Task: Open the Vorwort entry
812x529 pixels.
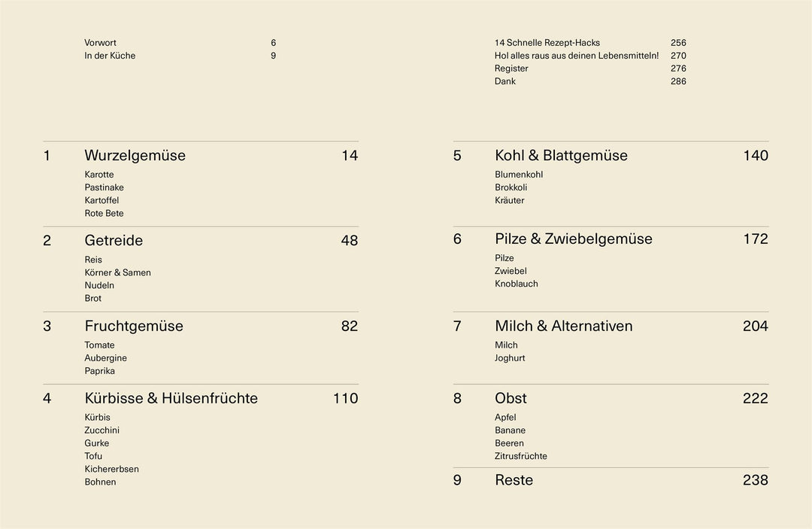Action: (100, 43)
